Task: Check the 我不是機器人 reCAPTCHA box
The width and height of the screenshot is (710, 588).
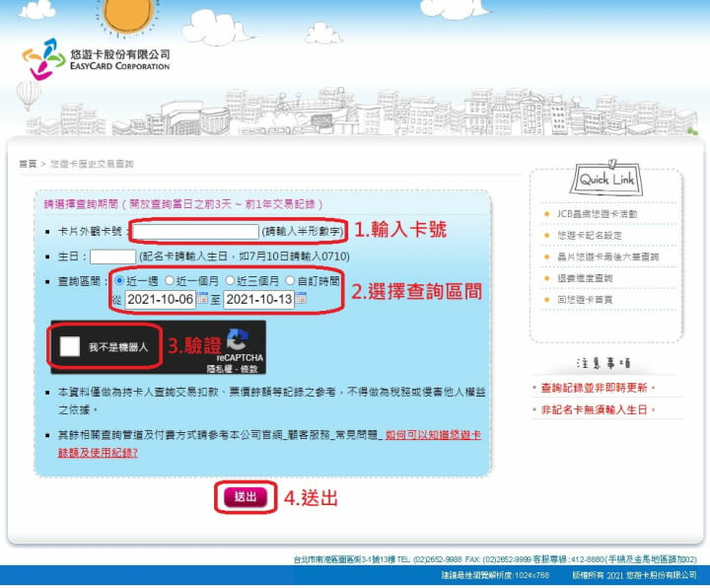Action: point(70,346)
